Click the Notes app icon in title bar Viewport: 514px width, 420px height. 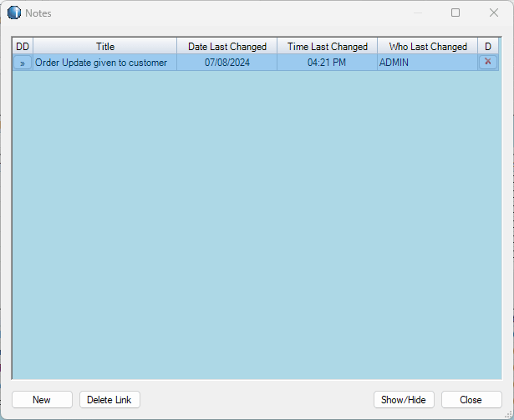(x=14, y=13)
